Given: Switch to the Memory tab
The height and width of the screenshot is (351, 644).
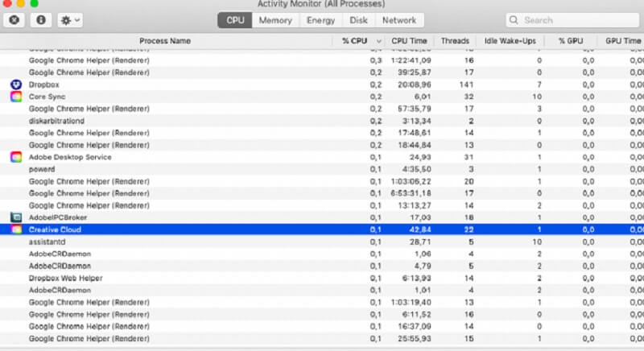Looking at the screenshot, I should point(275,20).
